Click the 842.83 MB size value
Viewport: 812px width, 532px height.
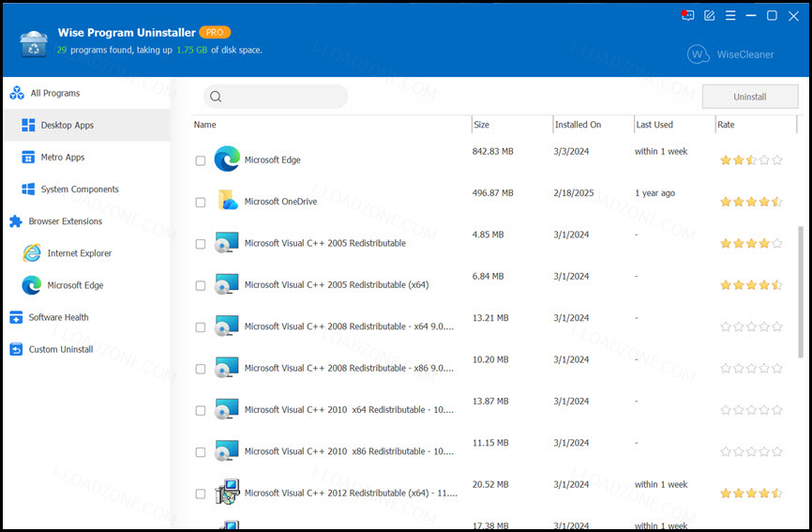click(492, 151)
